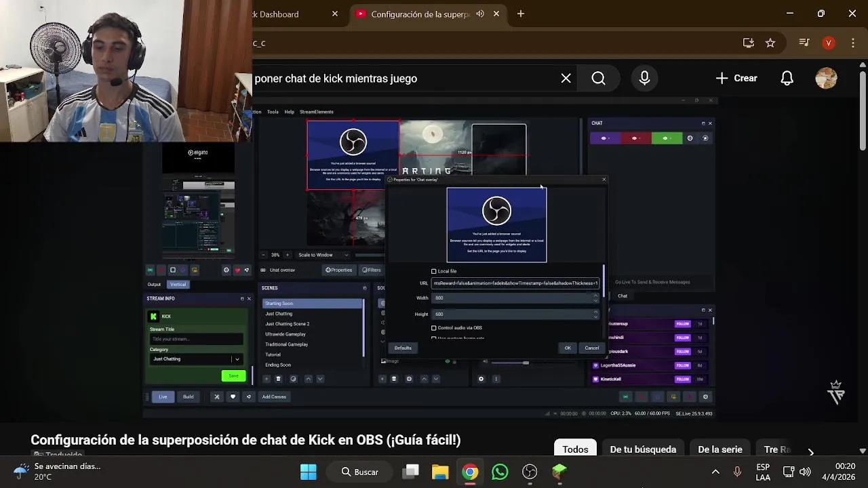Select the Todos filter chip

575,449
